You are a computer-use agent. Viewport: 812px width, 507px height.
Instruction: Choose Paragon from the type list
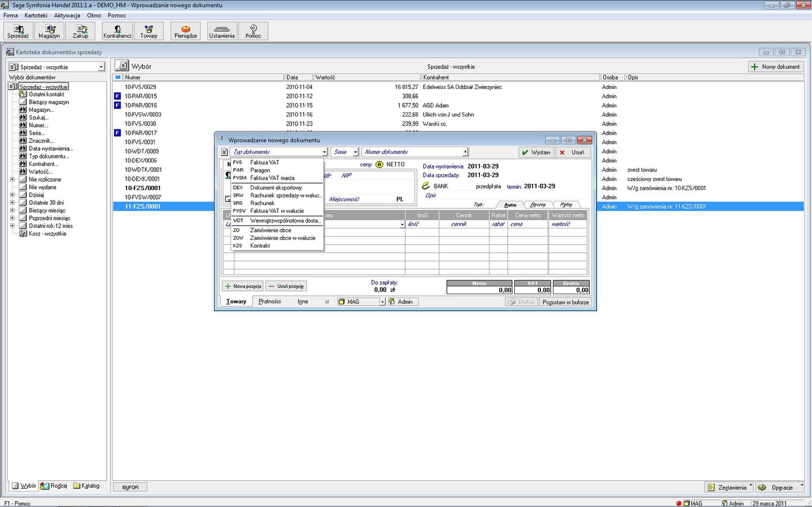click(277, 170)
